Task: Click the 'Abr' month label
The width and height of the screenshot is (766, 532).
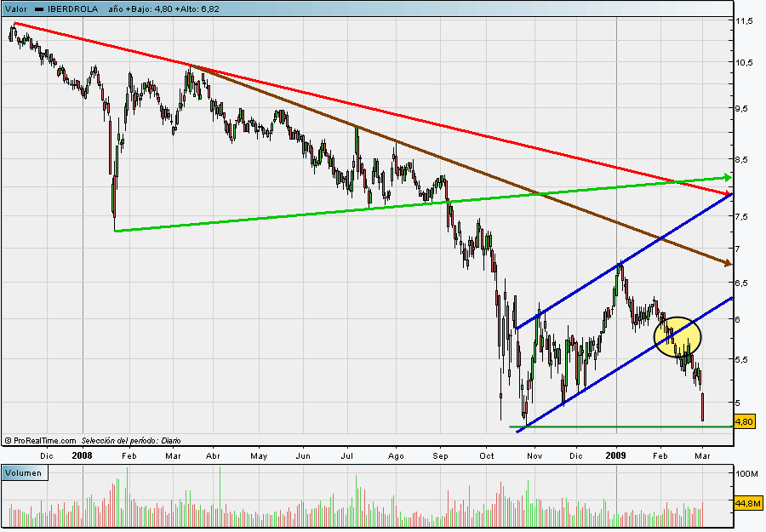Action: (x=213, y=455)
